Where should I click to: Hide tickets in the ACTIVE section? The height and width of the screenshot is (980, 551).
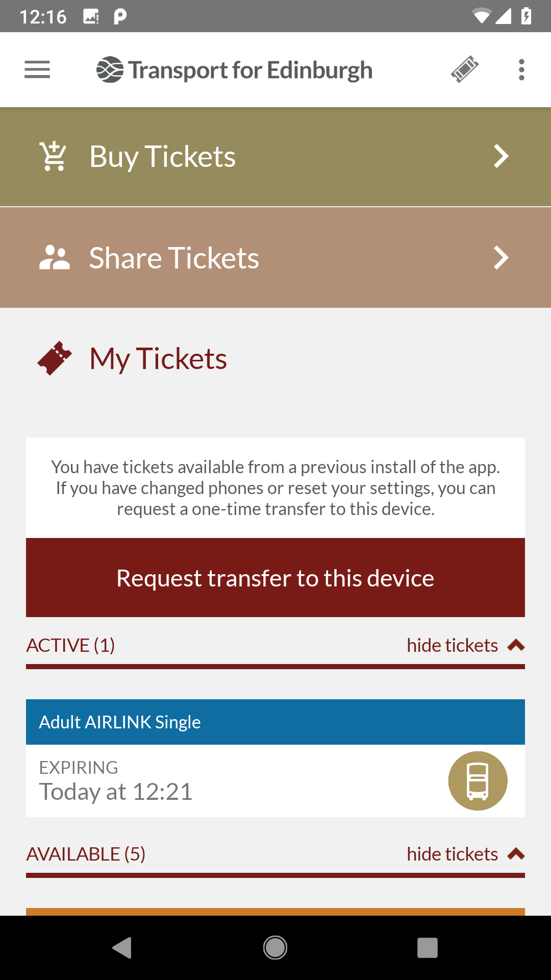tap(452, 646)
